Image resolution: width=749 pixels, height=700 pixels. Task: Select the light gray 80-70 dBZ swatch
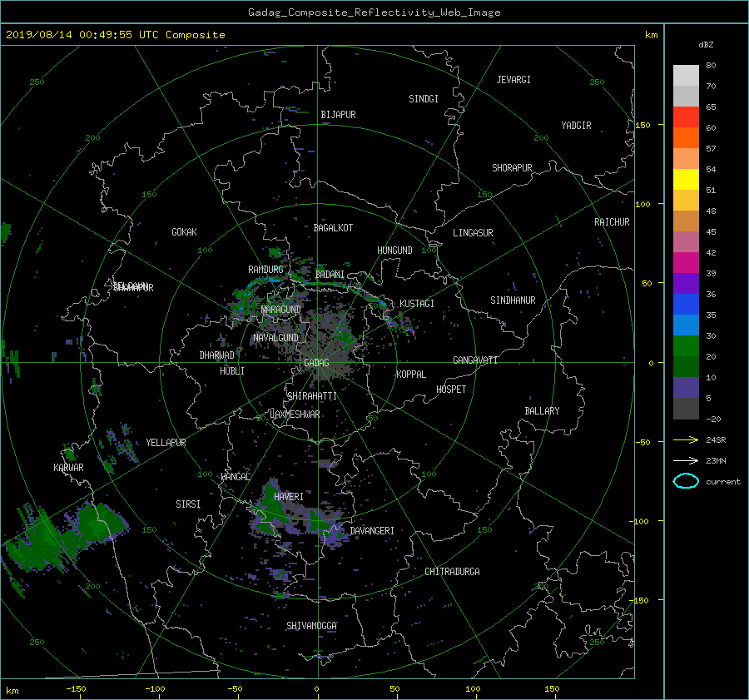(x=686, y=75)
